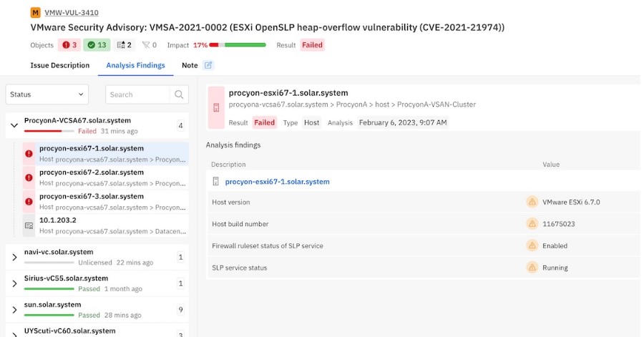The height and width of the screenshot is (337, 644).
Task: Click the red error icon for procyon-esxi67-1
Action: [x=29, y=154]
